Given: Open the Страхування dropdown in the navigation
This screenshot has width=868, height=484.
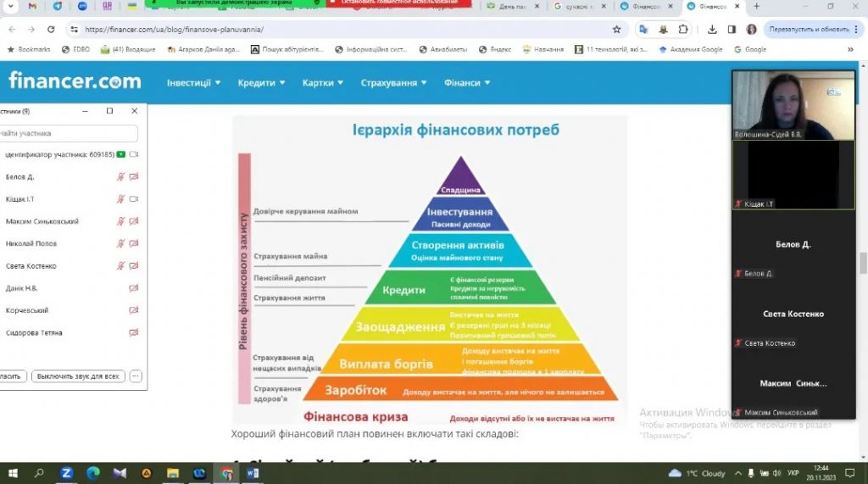Looking at the screenshot, I should click(x=393, y=83).
